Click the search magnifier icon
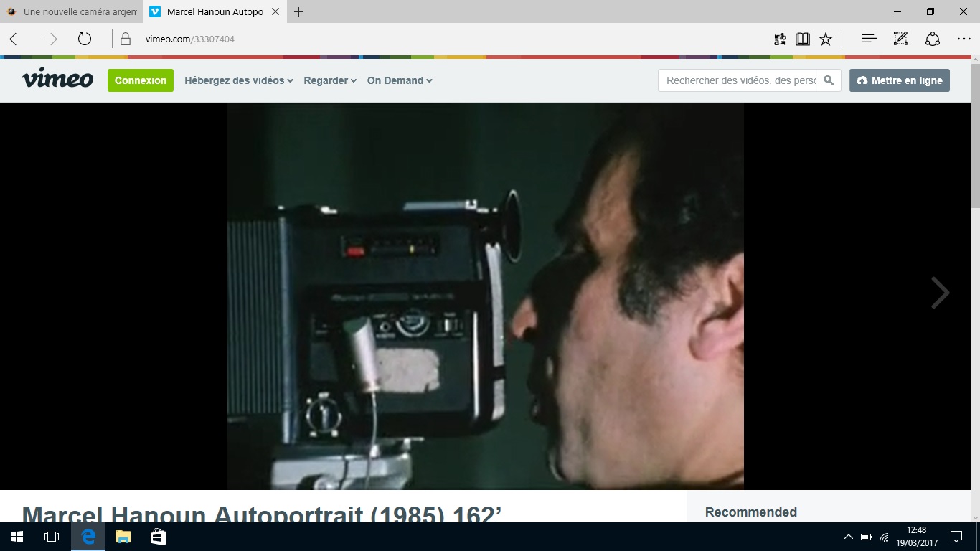The width and height of the screenshot is (980, 551). click(x=829, y=80)
